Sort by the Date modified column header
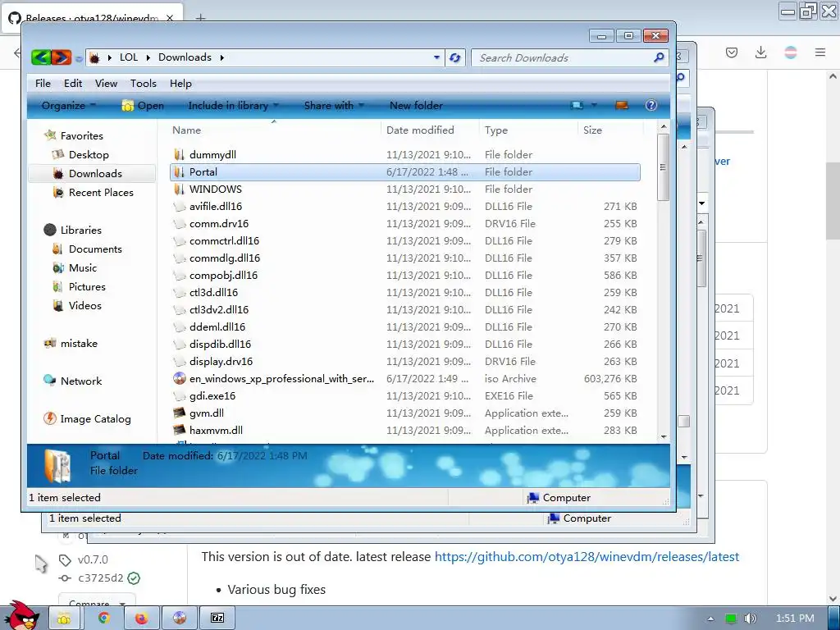 click(x=420, y=130)
